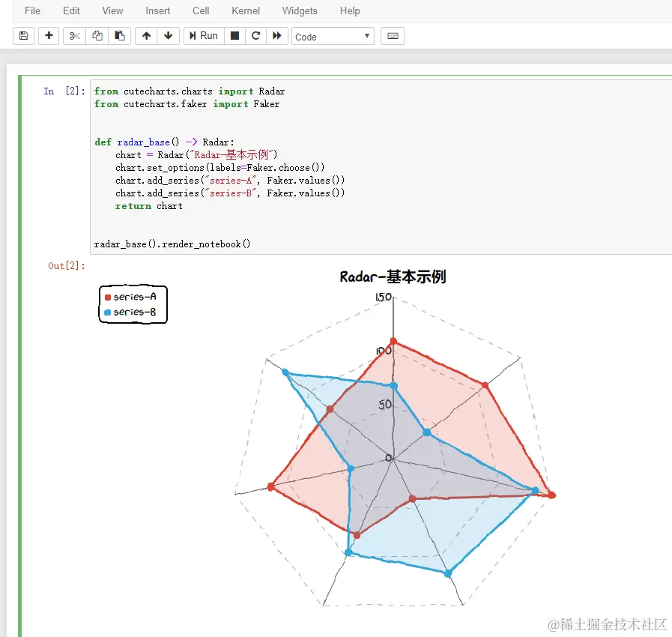Move selected cell down arrow
Viewport: 672px width, 637px height.
169,35
